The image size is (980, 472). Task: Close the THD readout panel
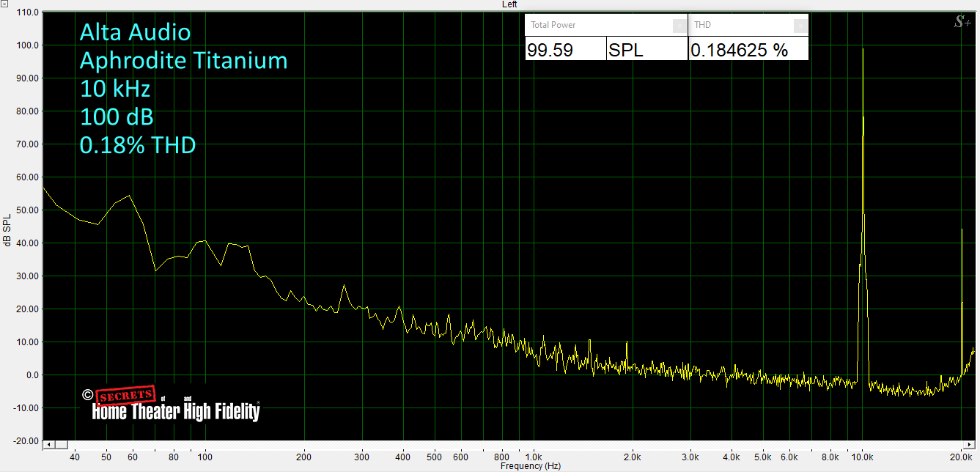click(800, 26)
